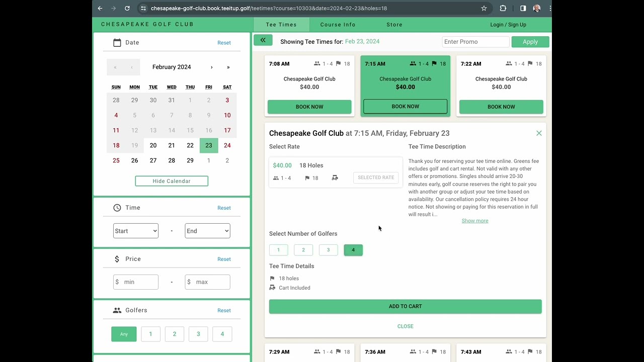
Task: Select February 27 on the calendar
Action: click(153, 160)
